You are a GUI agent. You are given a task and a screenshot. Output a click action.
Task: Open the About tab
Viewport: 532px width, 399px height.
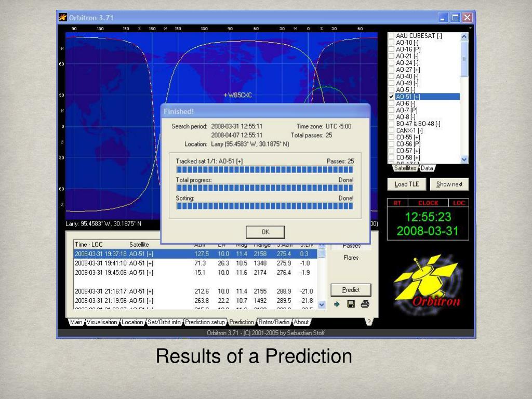(301, 322)
